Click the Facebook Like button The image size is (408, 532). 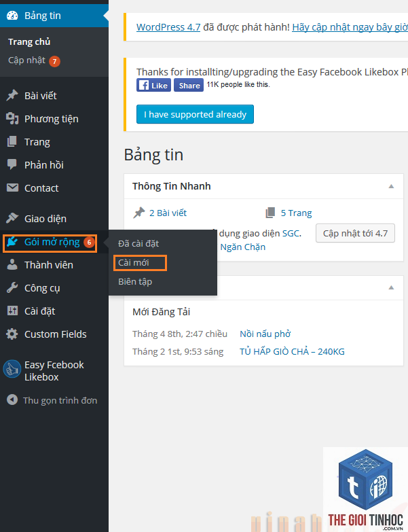point(154,85)
